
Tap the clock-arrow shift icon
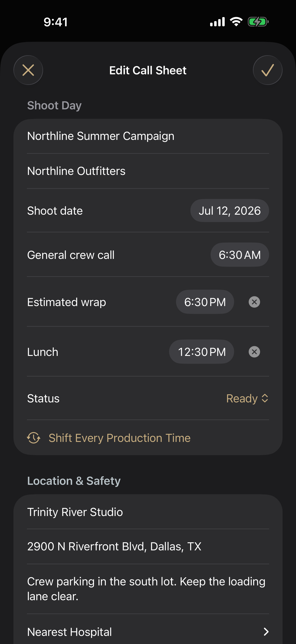point(34,438)
